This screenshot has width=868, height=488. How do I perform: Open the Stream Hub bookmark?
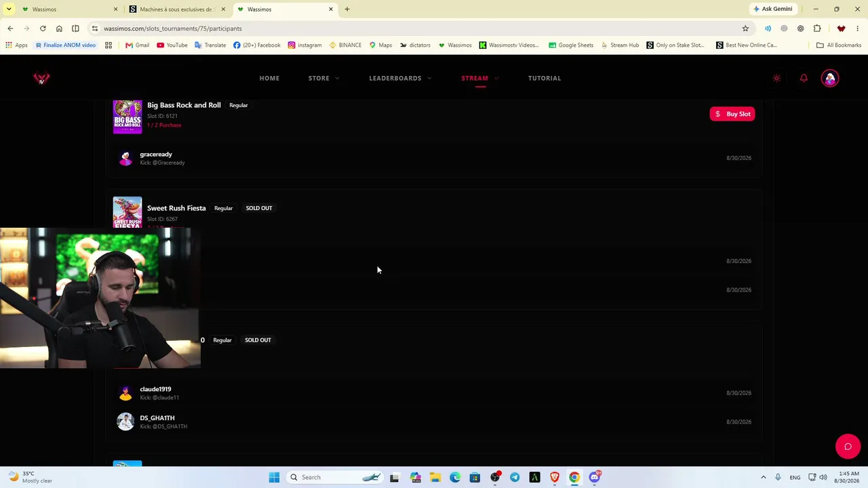(x=620, y=45)
